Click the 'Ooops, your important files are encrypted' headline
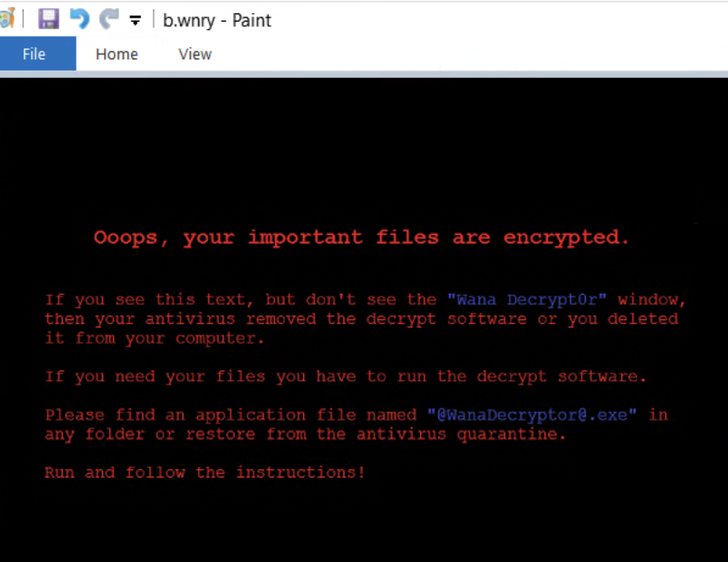728x562 pixels. click(361, 237)
